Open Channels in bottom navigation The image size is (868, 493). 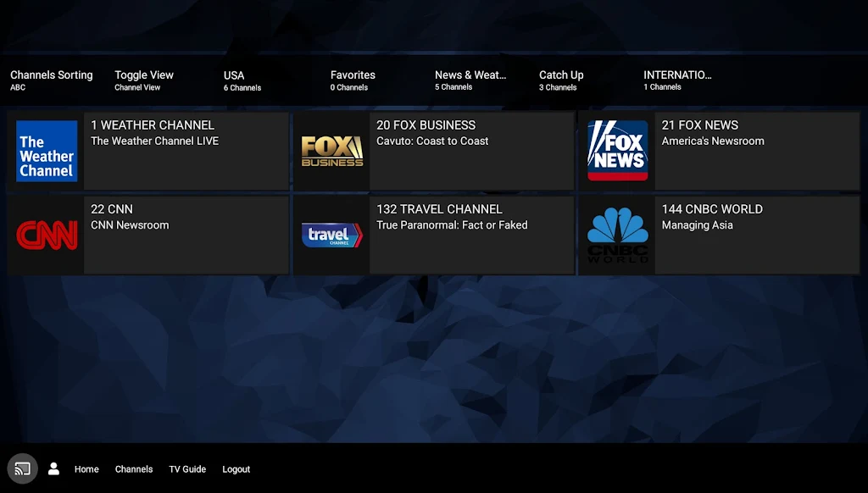[134, 469]
